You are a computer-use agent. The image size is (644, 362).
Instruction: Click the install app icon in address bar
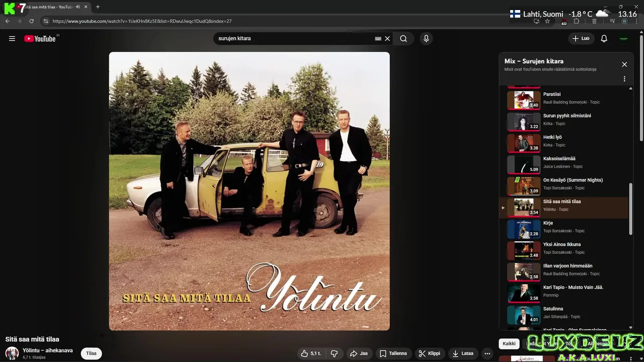(536, 21)
